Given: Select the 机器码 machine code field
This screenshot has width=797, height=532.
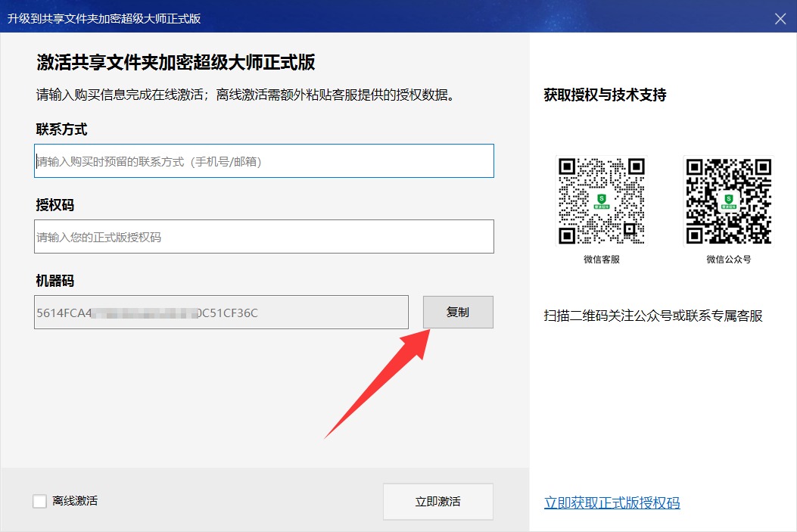Looking at the screenshot, I should [x=221, y=313].
